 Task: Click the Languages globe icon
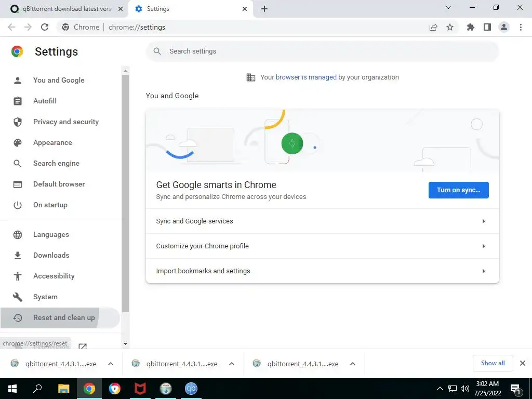point(18,235)
